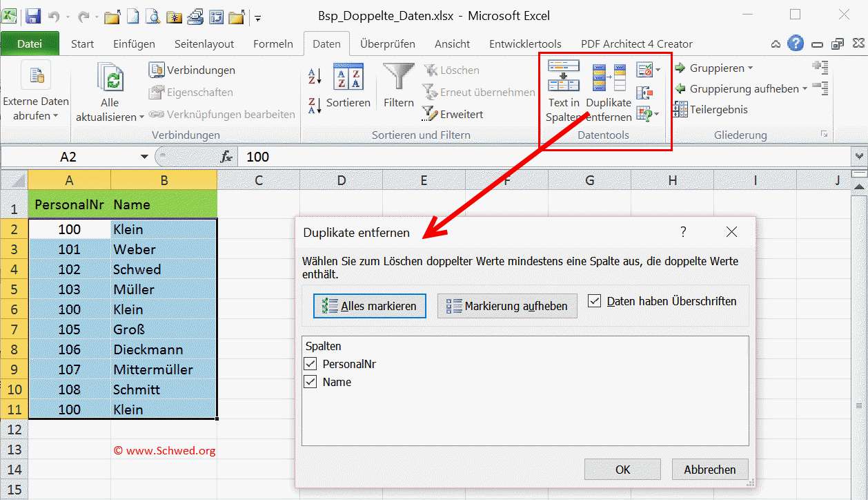Switch to the Einfügen tab
The image size is (868, 500).
click(134, 44)
